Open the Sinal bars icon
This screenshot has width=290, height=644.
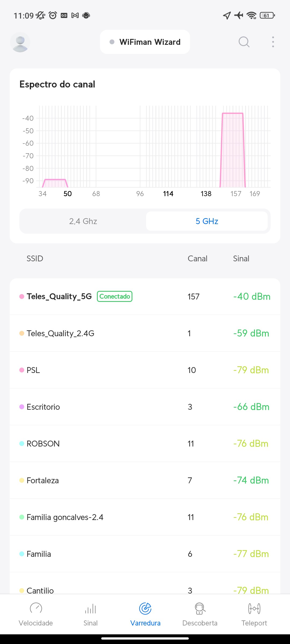[90, 608]
